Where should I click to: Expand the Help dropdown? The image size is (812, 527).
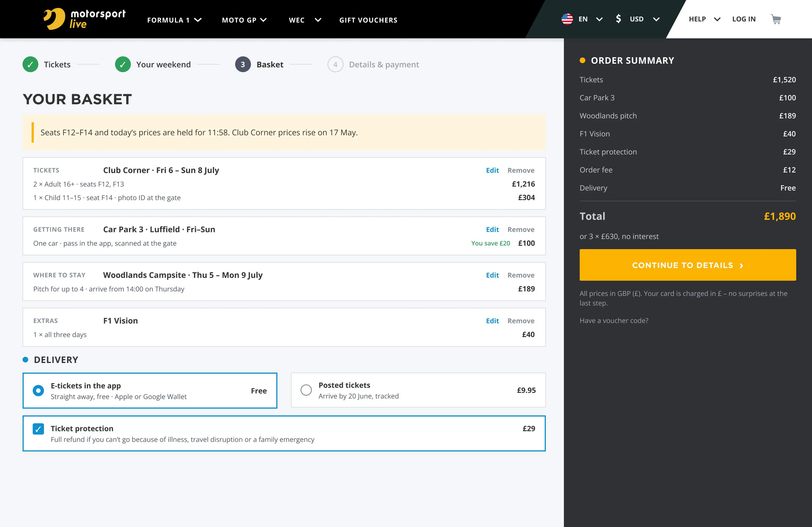704,19
